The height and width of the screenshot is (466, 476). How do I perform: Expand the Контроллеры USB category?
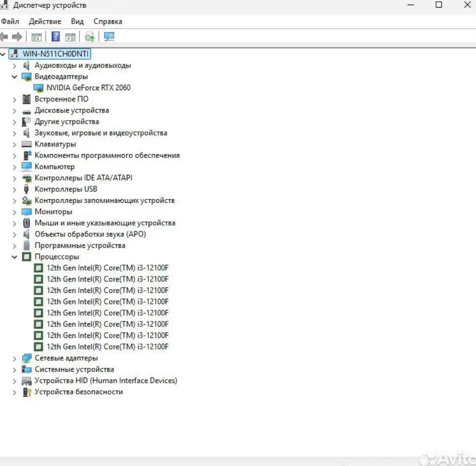[15, 189]
